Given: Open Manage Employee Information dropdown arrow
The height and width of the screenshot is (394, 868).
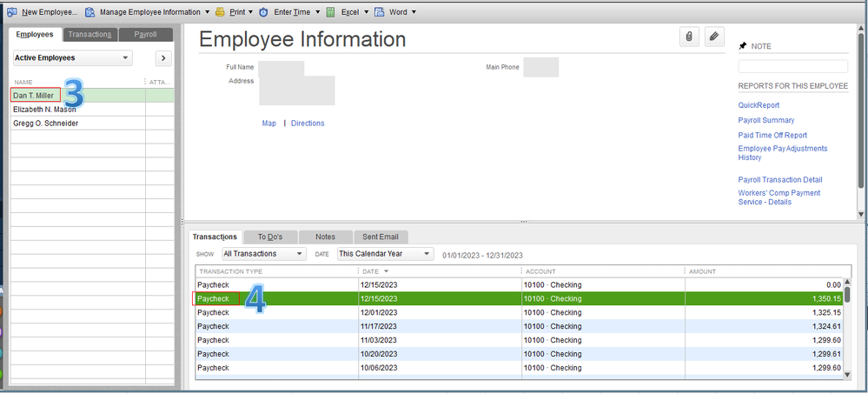Looking at the screenshot, I should (x=207, y=11).
